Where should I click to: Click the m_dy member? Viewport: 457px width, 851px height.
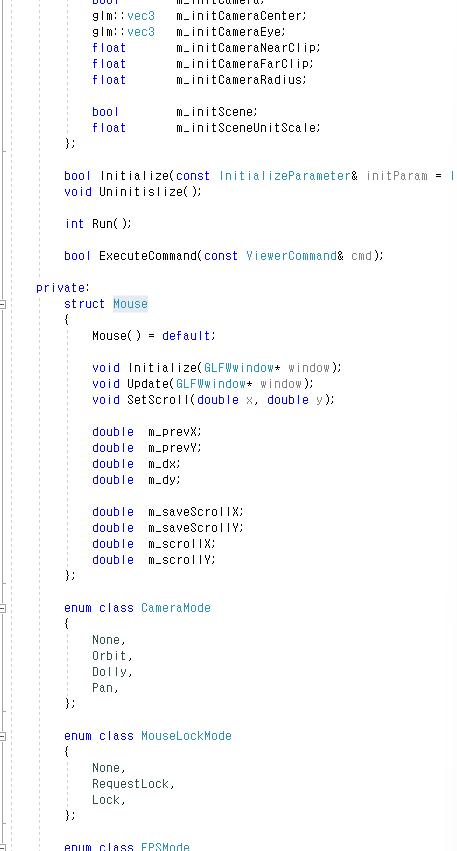click(162, 480)
